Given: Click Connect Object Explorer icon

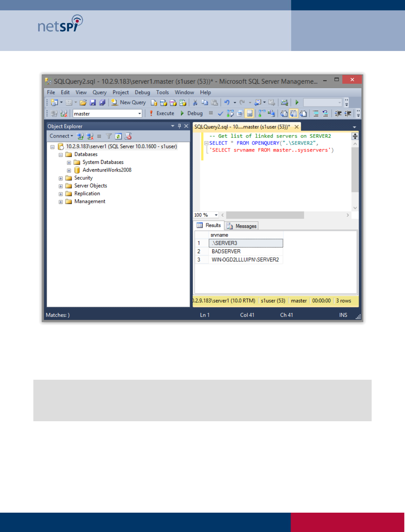Looking at the screenshot, I should click(x=80, y=136).
